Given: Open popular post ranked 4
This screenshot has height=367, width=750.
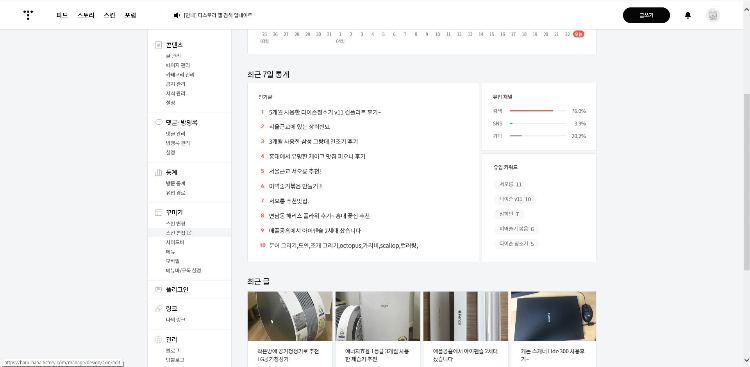Looking at the screenshot, I should tap(317, 156).
